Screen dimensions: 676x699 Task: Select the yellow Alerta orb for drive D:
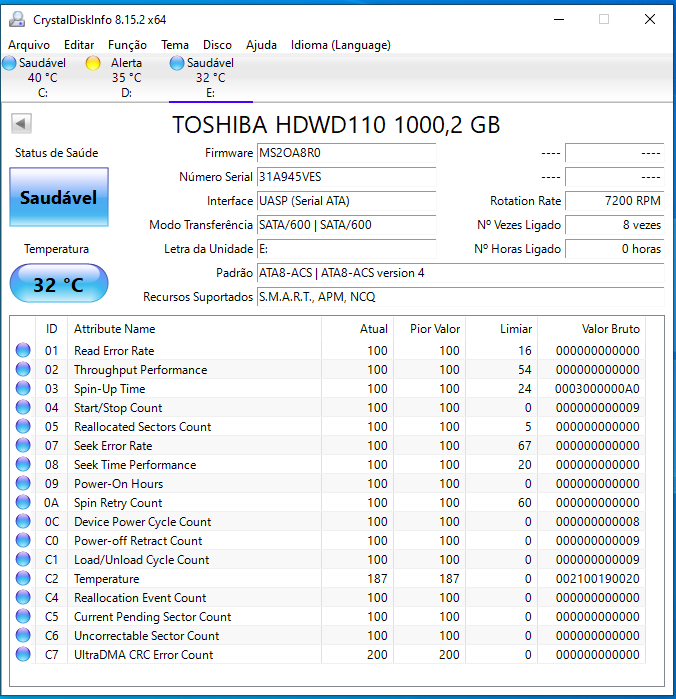coord(93,63)
